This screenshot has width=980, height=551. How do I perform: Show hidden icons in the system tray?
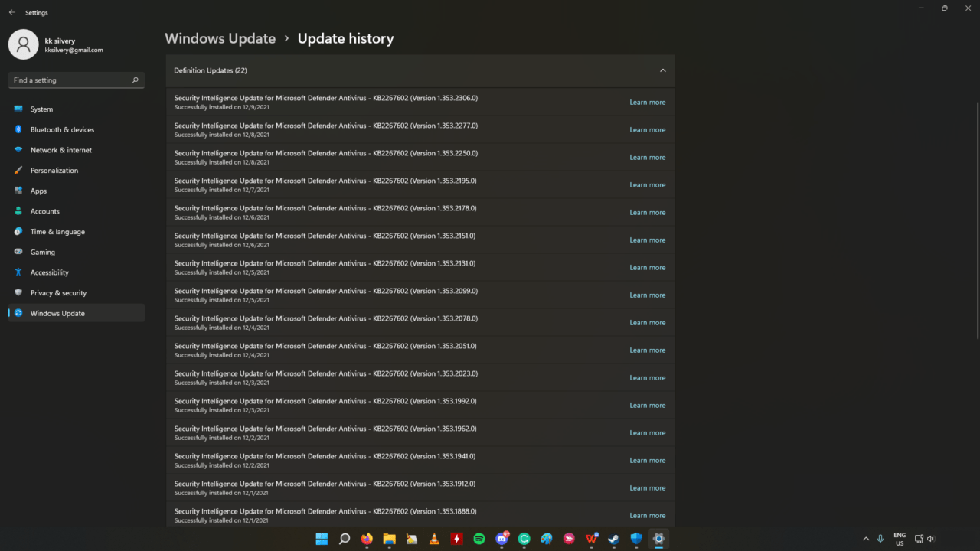[x=866, y=539]
